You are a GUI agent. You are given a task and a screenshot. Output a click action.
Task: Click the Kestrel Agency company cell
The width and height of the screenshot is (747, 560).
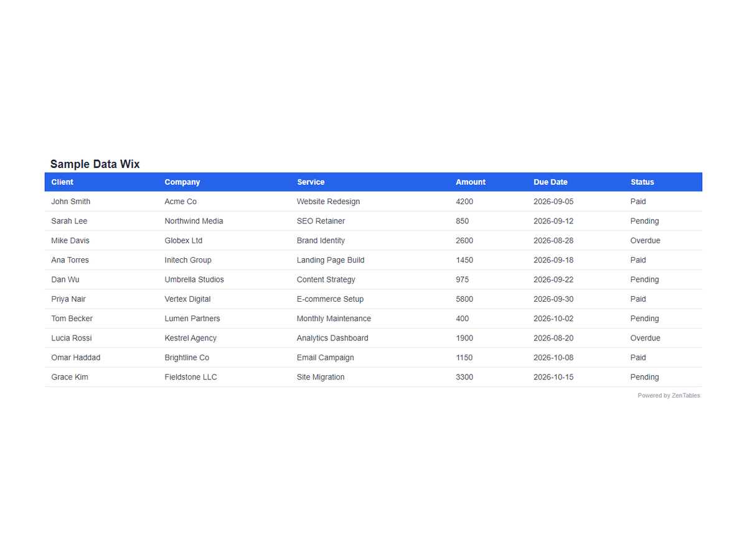tap(190, 338)
